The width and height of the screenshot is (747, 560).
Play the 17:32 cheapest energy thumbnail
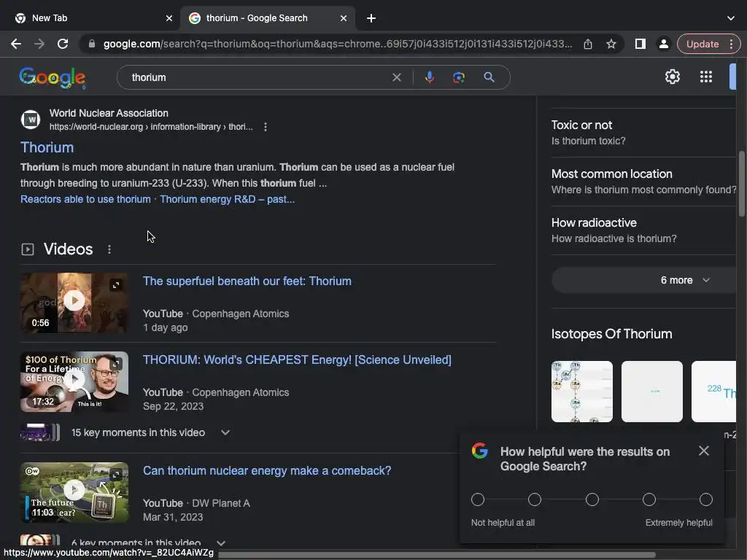pyautogui.click(x=74, y=381)
